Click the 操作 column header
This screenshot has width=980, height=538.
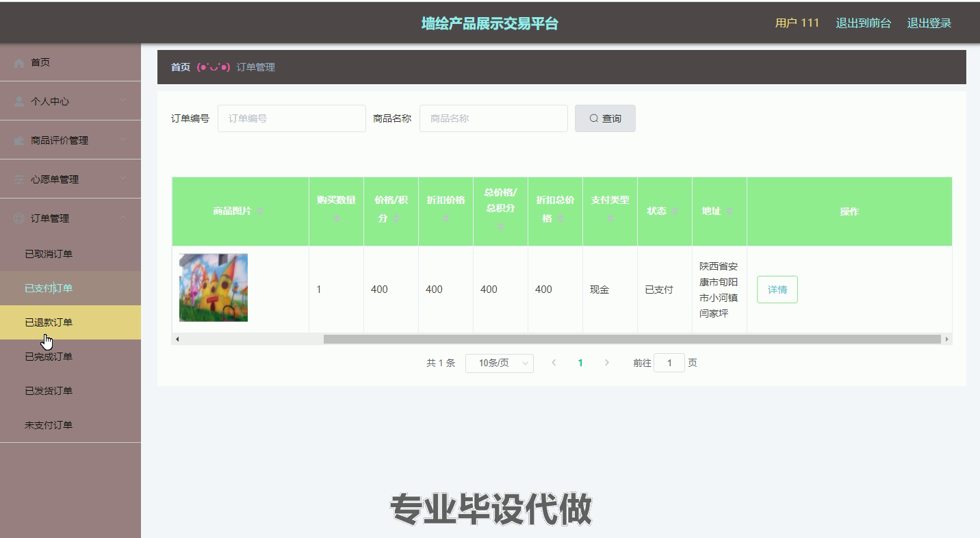pyautogui.click(x=849, y=212)
